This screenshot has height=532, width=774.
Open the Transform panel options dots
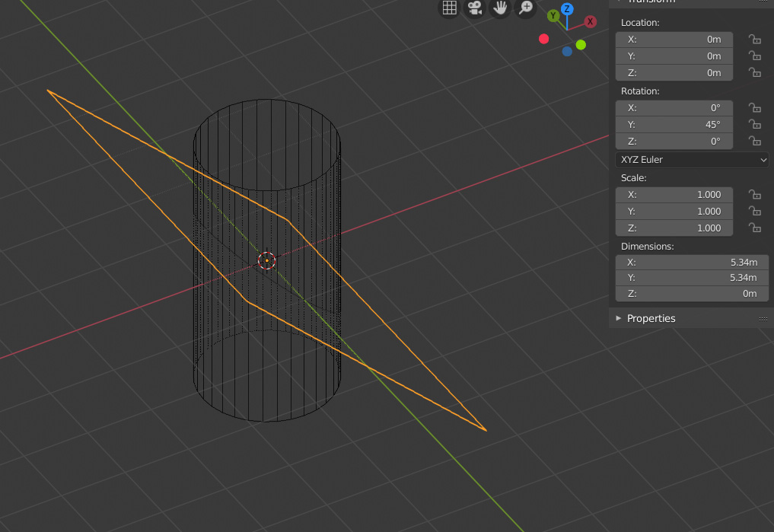pos(763,2)
